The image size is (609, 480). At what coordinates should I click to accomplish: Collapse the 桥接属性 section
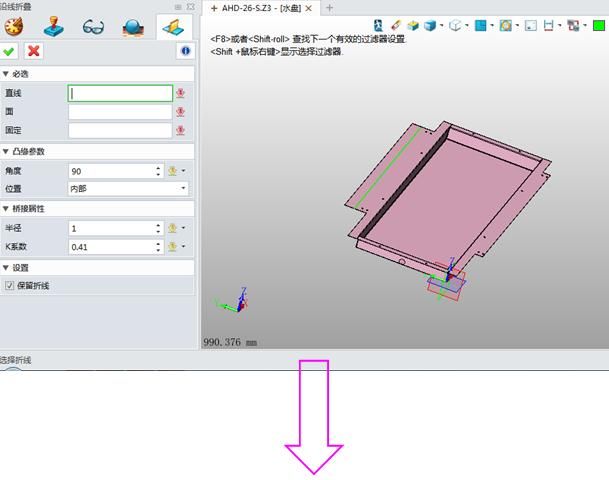(x=6, y=208)
